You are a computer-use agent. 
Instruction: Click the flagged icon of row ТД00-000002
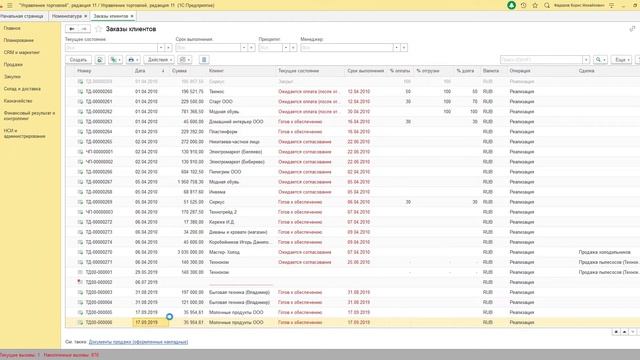tap(80, 282)
